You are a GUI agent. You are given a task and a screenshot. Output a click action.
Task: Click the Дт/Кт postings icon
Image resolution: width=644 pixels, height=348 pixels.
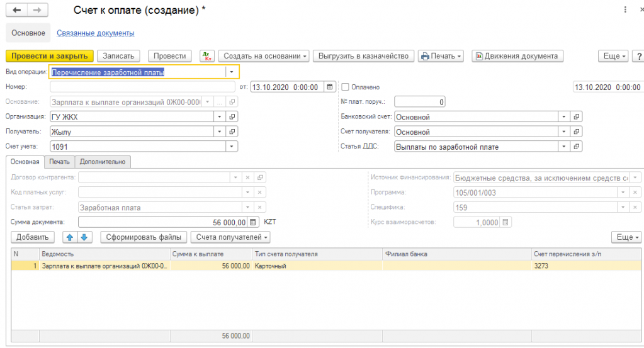point(208,56)
